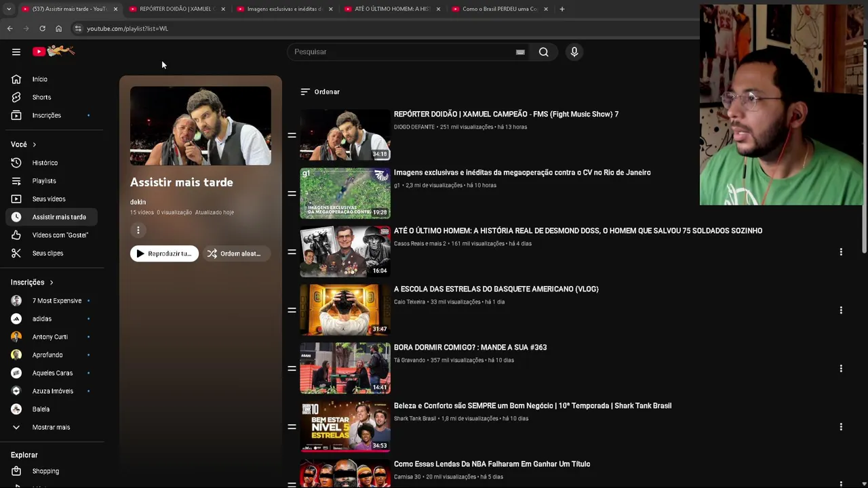Open the Baleia channel
This screenshot has width=868, height=488.
coord(53,409)
